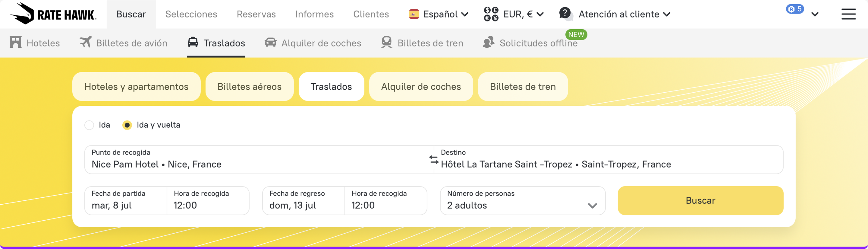
Task: Click the train tickets icon
Action: point(386,43)
